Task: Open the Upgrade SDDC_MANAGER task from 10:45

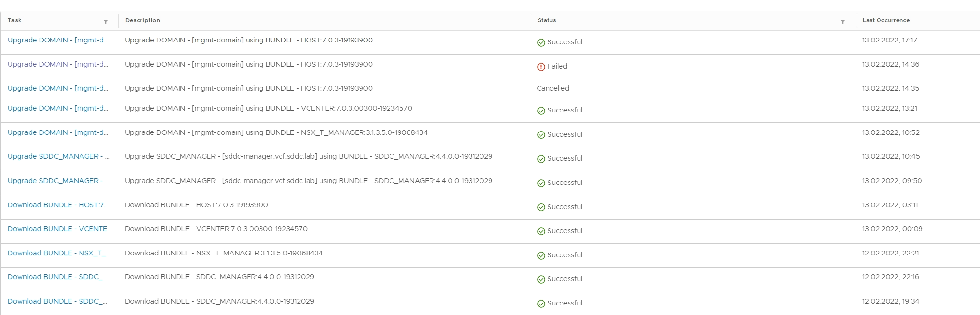Action: click(58, 156)
